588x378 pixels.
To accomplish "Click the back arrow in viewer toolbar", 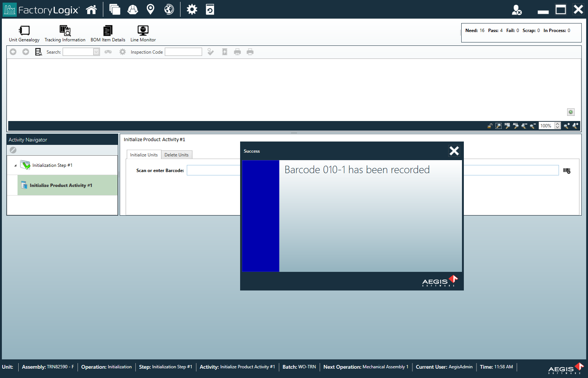I will pyautogui.click(x=13, y=52).
